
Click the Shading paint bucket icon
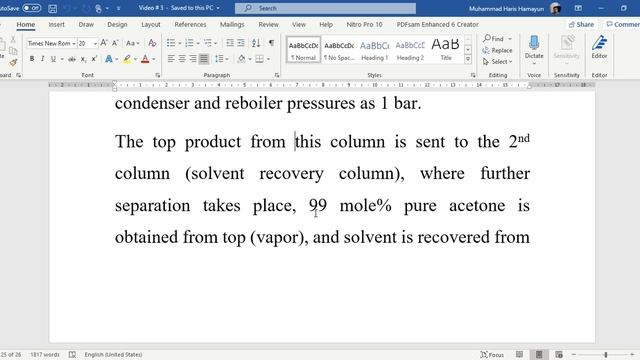(x=241, y=59)
